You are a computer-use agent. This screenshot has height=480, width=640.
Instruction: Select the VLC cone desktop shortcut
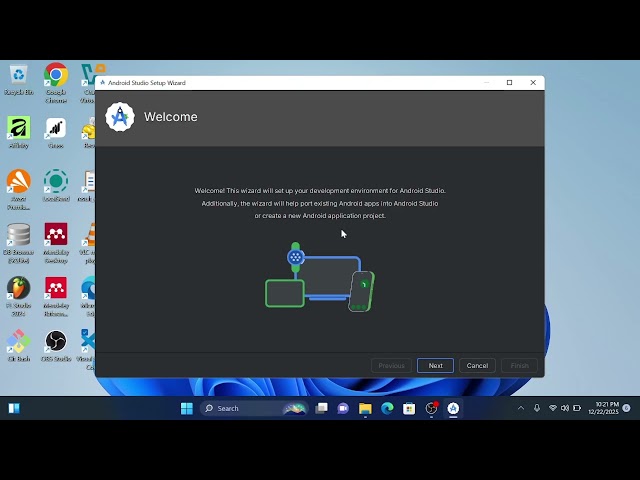click(88, 243)
